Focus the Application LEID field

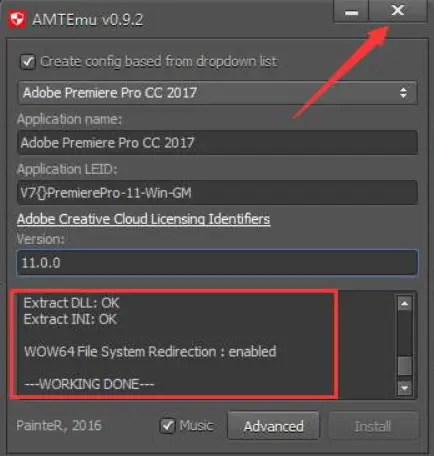coord(217,193)
